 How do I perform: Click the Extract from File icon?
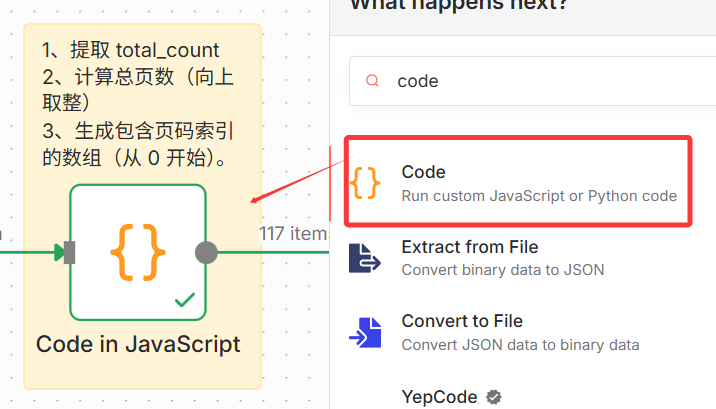coord(366,257)
